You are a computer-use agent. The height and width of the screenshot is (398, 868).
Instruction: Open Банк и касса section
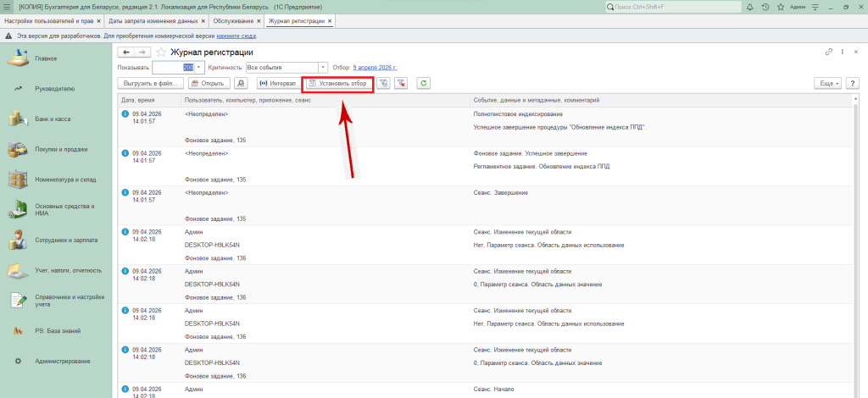(53, 119)
